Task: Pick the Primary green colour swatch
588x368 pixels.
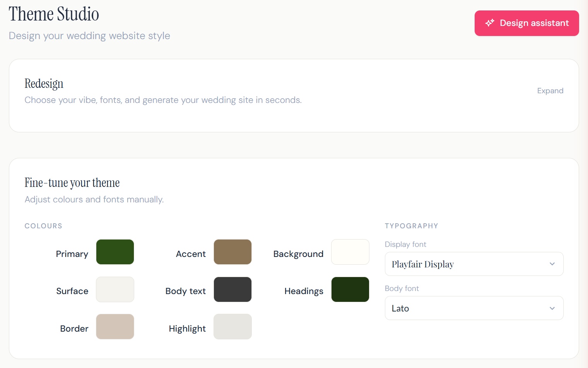Action: [x=115, y=252]
